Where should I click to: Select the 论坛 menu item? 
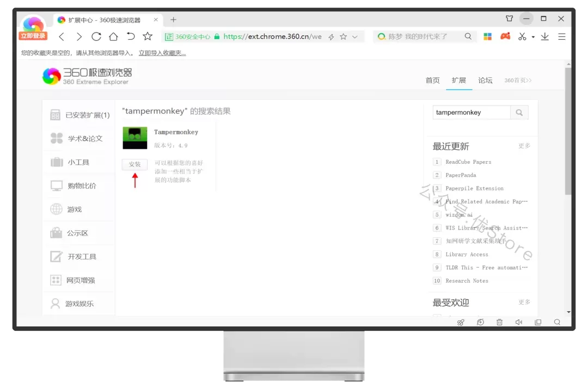point(485,80)
